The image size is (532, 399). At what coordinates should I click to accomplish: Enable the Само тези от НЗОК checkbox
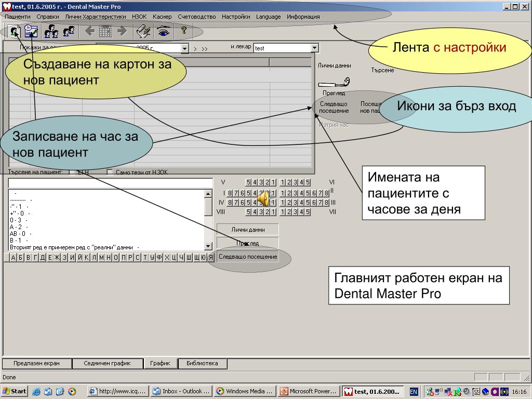pos(110,172)
